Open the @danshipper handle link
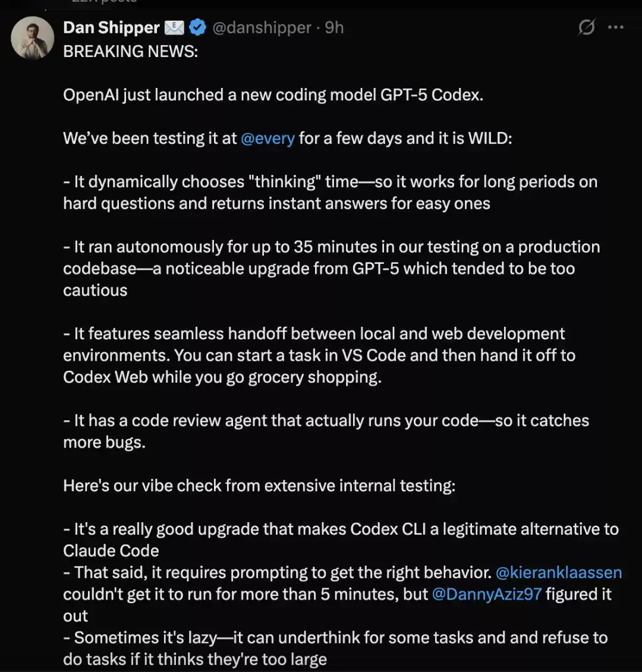Viewport: 642px width, 672px height. point(262,27)
